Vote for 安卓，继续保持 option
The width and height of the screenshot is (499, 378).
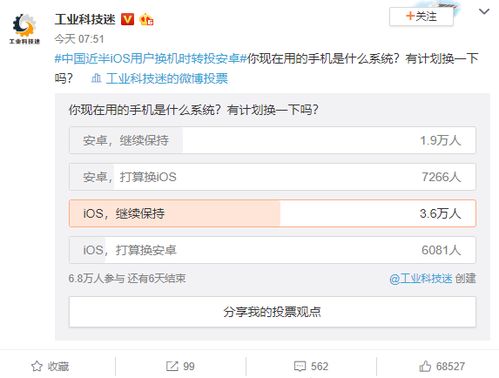(x=272, y=140)
